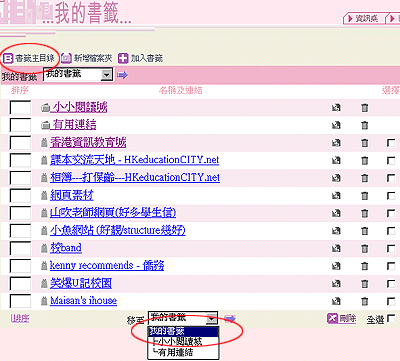400x361 pixels.
Task: Open the top 我的書籤 dropdown
Action: tap(78, 74)
